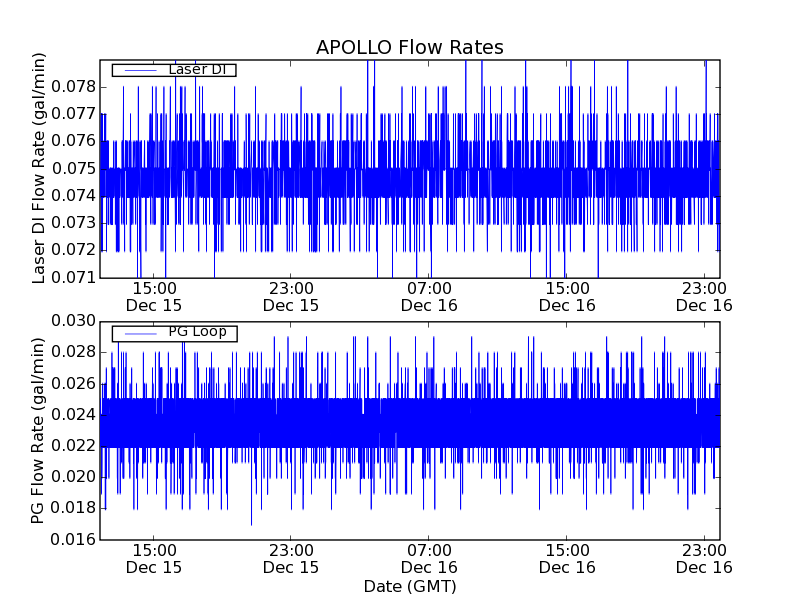
Task: Click the 0.028 tick on the PG axis
Action: (x=73, y=352)
